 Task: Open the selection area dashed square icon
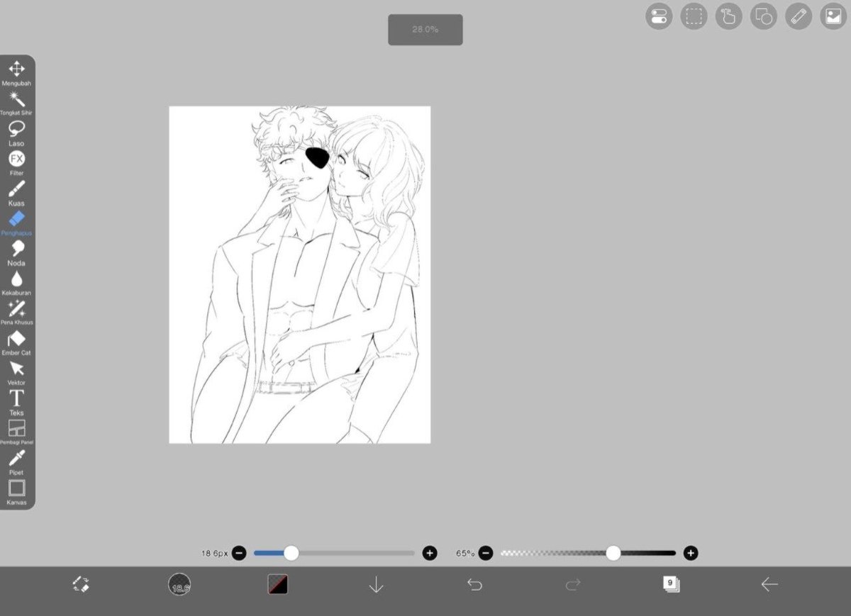694,16
